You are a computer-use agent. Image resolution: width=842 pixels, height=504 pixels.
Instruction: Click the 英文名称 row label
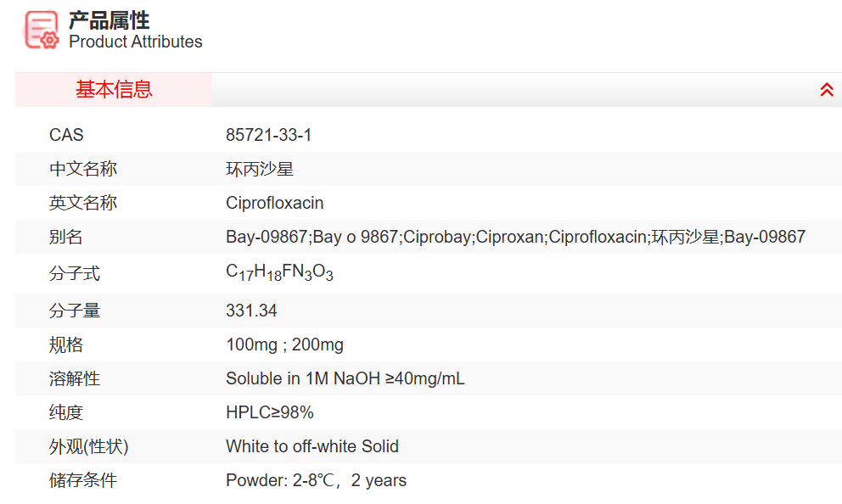tap(83, 203)
